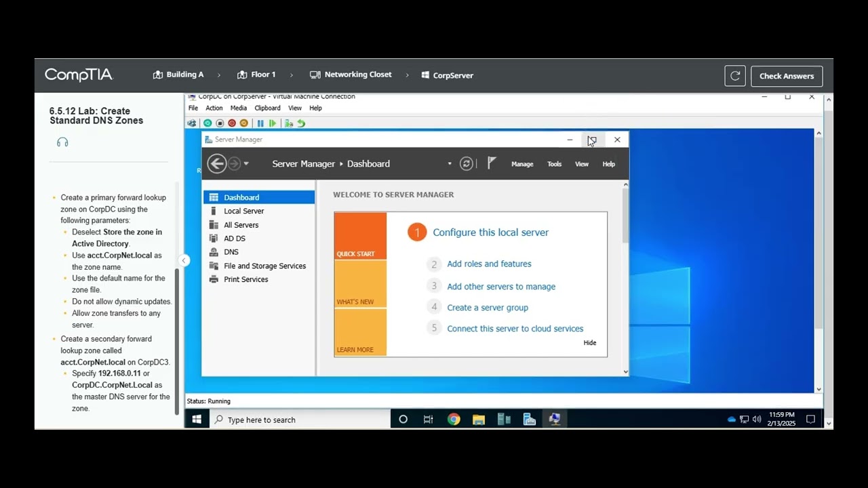Open Task View in the taskbar
868x488 pixels.
click(428, 420)
